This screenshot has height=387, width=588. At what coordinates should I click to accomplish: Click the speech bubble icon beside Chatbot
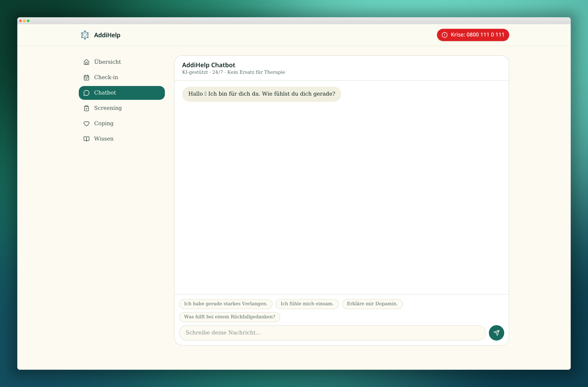(86, 93)
